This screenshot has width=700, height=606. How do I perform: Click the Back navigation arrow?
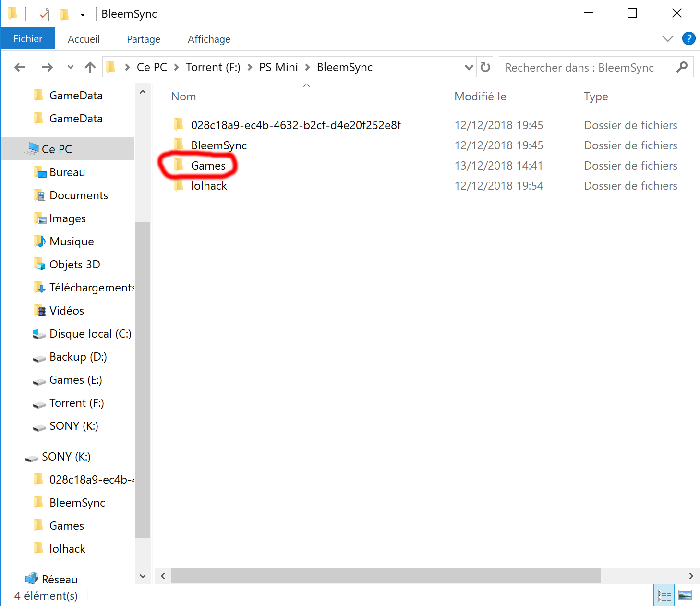click(20, 67)
